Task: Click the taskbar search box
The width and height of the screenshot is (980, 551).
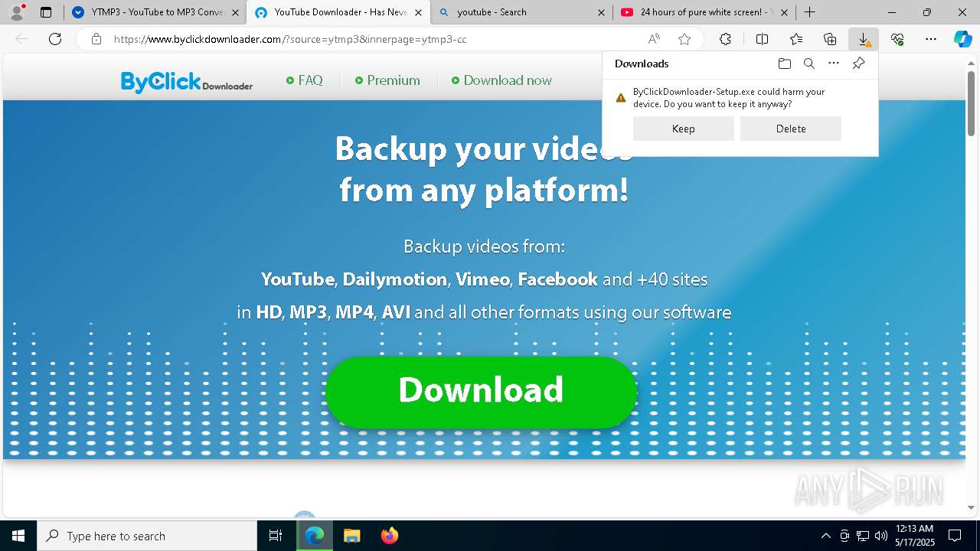Action: click(x=147, y=536)
